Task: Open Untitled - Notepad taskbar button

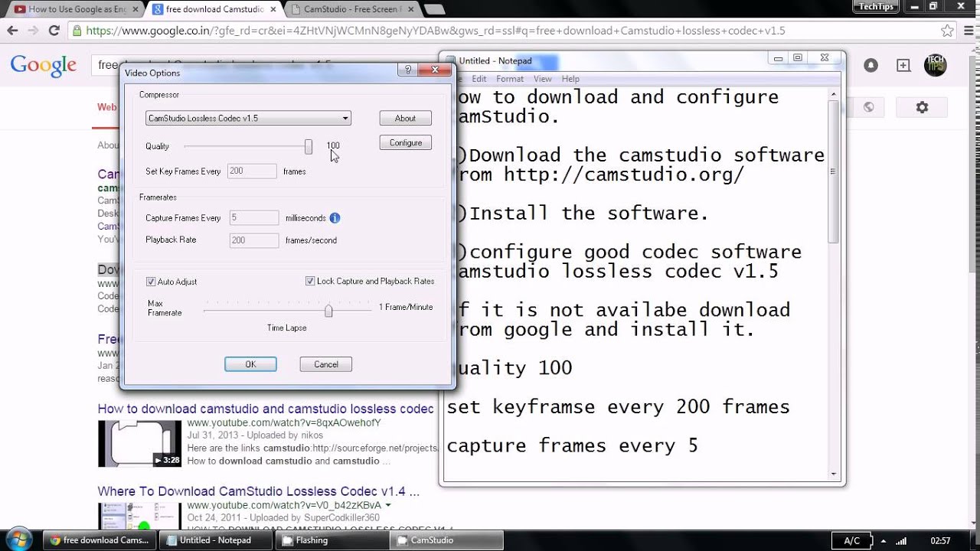Action: 215,540
